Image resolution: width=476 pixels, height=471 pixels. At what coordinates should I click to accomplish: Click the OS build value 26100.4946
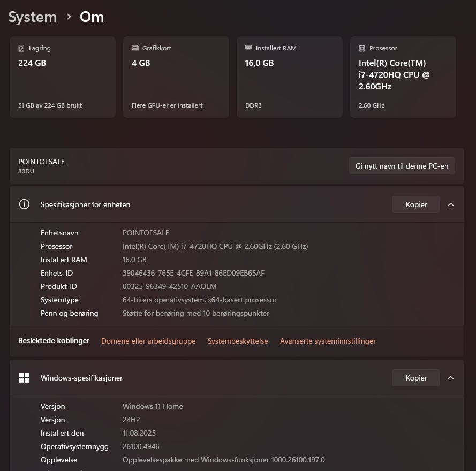click(x=141, y=446)
